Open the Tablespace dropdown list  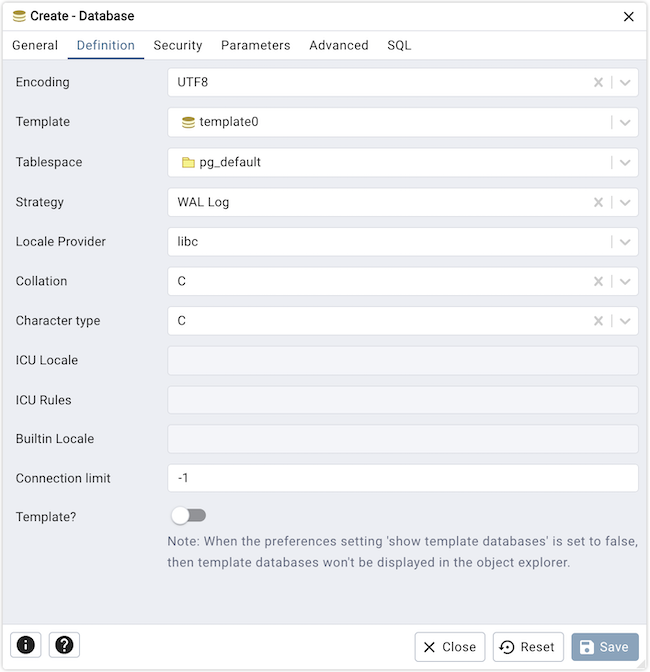point(625,162)
